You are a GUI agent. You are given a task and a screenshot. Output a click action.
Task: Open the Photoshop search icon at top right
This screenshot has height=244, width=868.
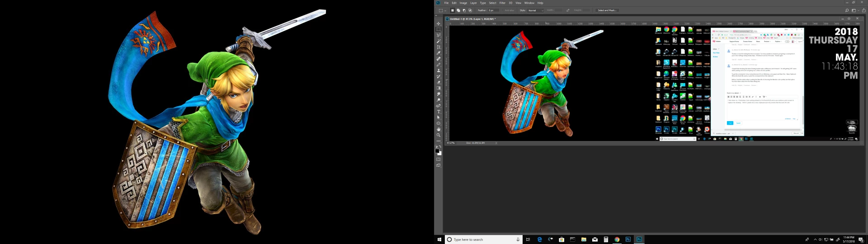pos(847,10)
